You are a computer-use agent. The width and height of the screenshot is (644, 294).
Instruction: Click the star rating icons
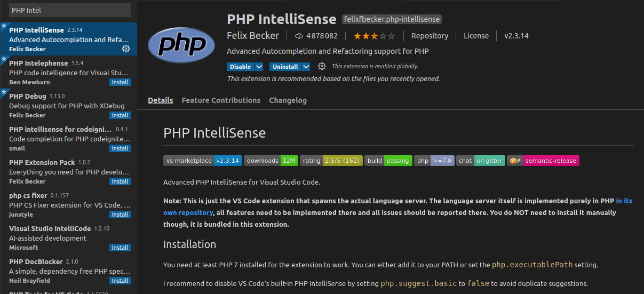click(374, 36)
